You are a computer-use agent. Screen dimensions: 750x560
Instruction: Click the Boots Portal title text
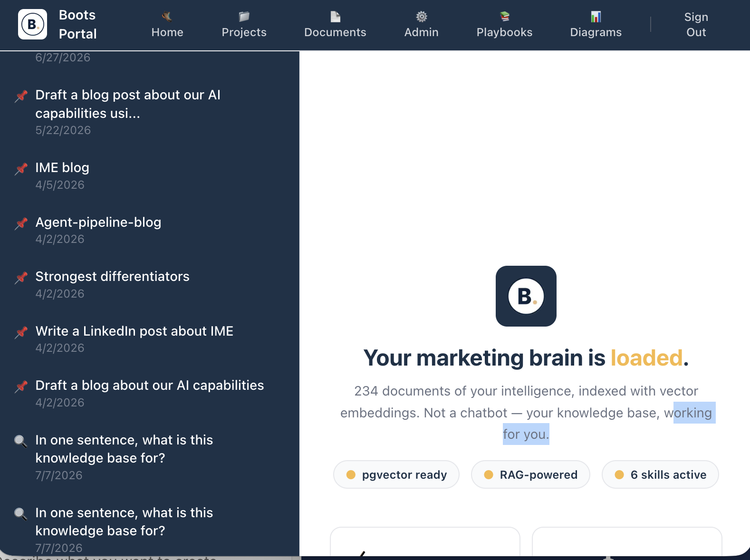[x=77, y=24]
